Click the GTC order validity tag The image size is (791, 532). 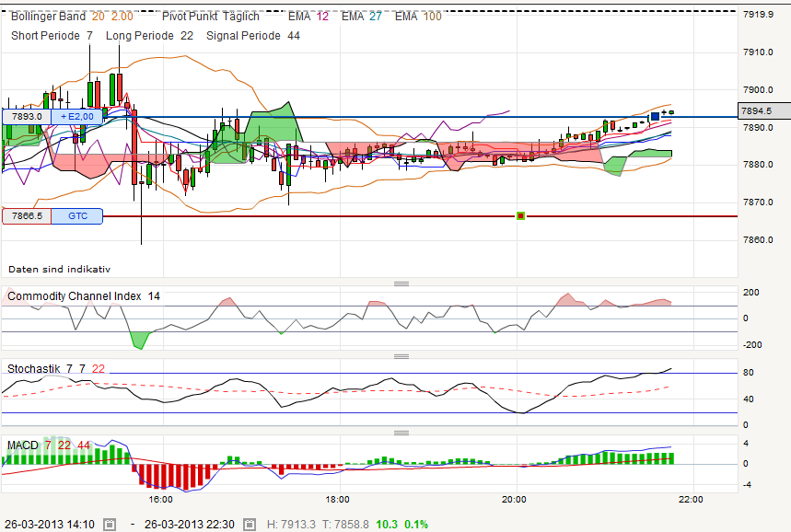77,215
